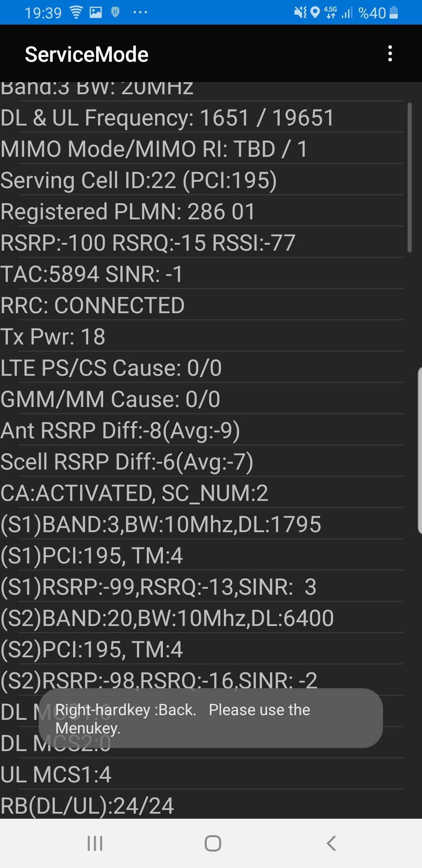422x868 pixels.
Task: Tap the muted sound status icon
Action: [x=300, y=13]
